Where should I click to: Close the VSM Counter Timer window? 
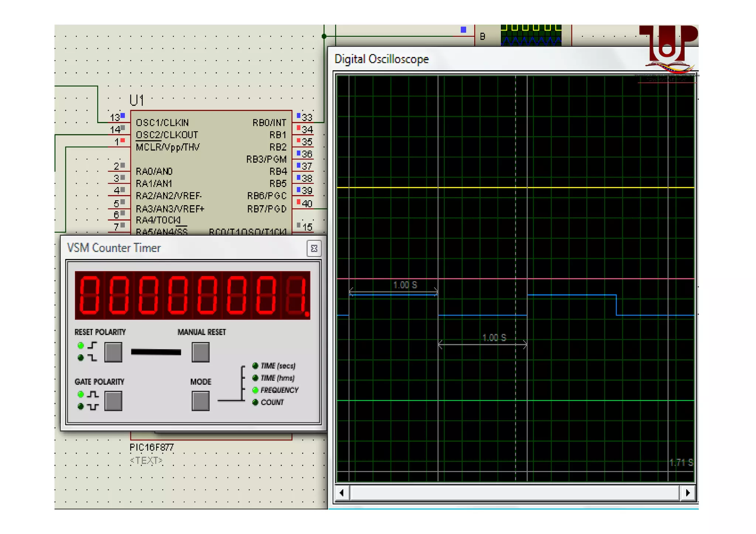click(314, 248)
